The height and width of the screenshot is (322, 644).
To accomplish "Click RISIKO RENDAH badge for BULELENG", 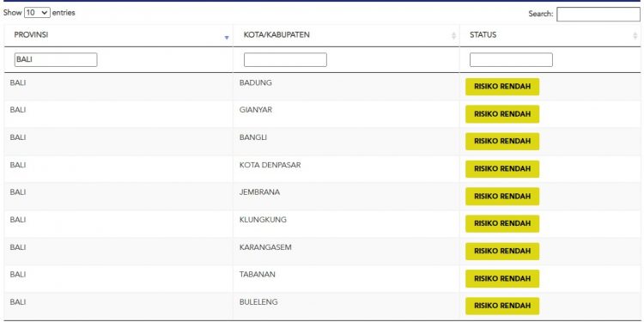I will (502, 306).
